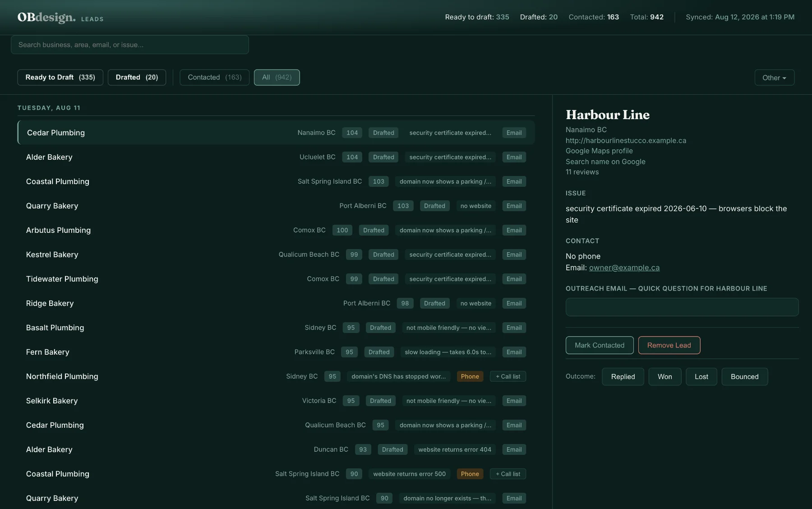Click score 98 on Ridge Bakery row

[405, 303]
